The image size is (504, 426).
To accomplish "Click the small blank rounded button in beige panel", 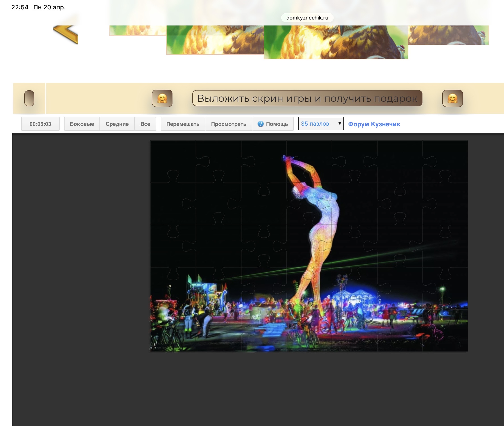I will click(29, 98).
